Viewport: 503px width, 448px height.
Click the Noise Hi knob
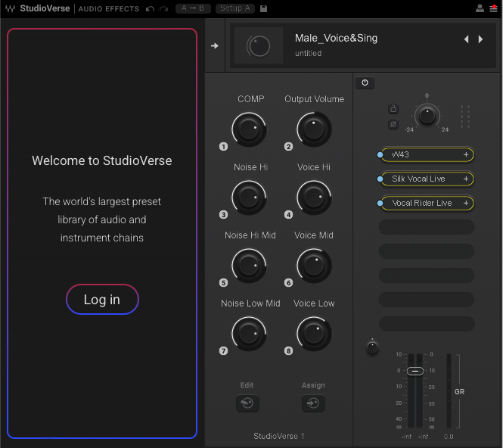click(x=250, y=198)
